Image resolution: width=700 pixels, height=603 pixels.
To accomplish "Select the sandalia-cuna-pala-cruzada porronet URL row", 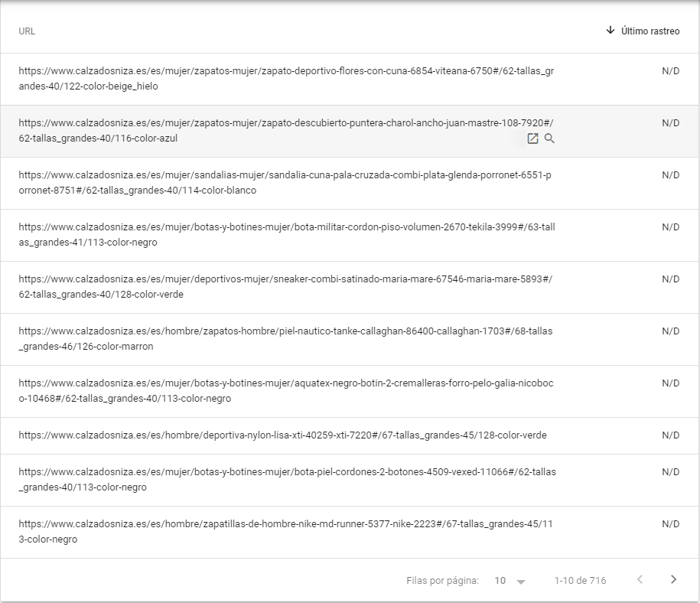I will point(285,183).
